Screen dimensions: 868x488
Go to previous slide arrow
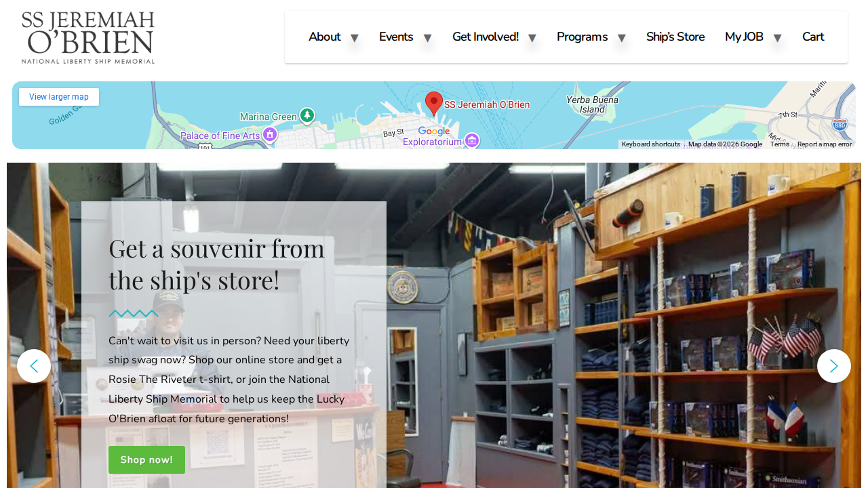34,366
